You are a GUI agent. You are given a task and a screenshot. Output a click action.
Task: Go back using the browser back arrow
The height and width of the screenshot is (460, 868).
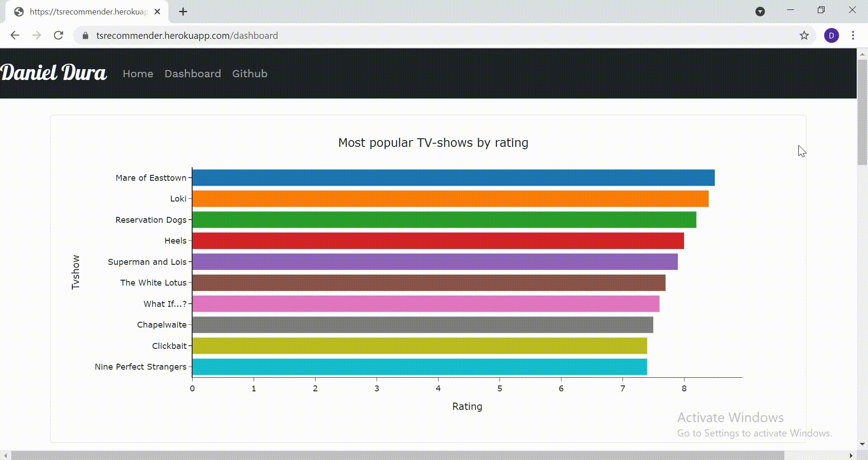(15, 35)
